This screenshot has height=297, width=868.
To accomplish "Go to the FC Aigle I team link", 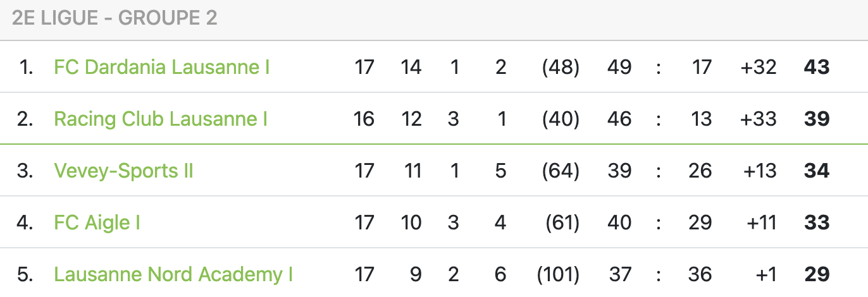I will pyautogui.click(x=97, y=222).
